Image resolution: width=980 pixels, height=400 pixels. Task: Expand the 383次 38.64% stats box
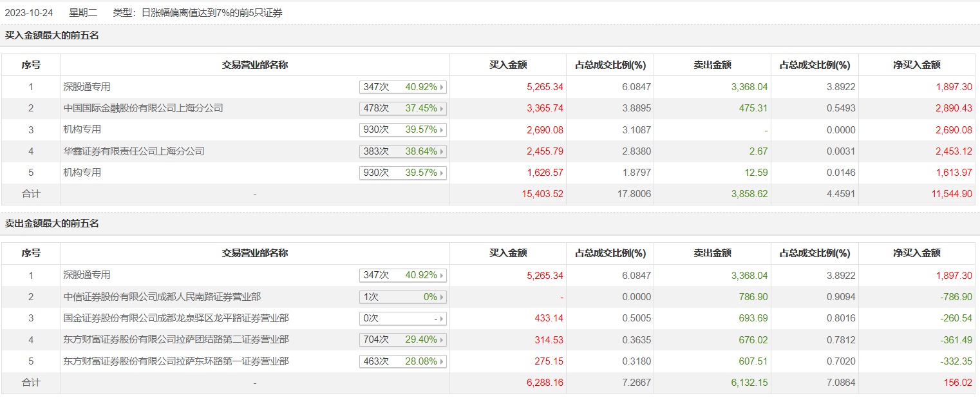click(402, 151)
